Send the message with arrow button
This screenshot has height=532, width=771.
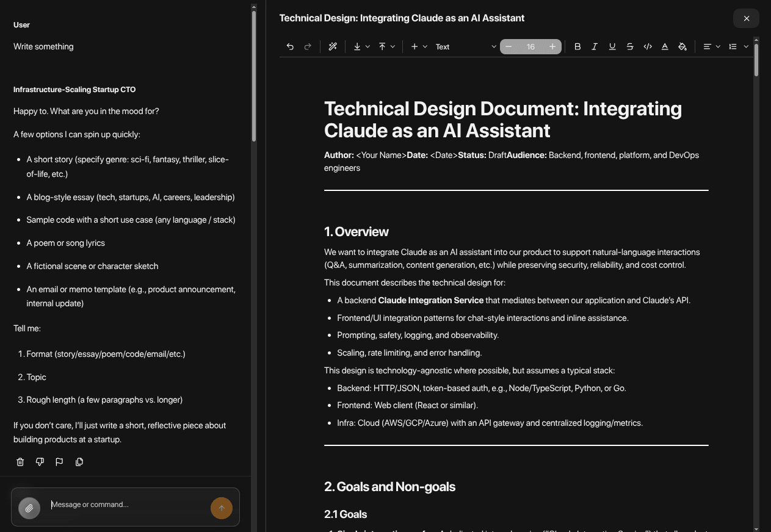[222, 508]
